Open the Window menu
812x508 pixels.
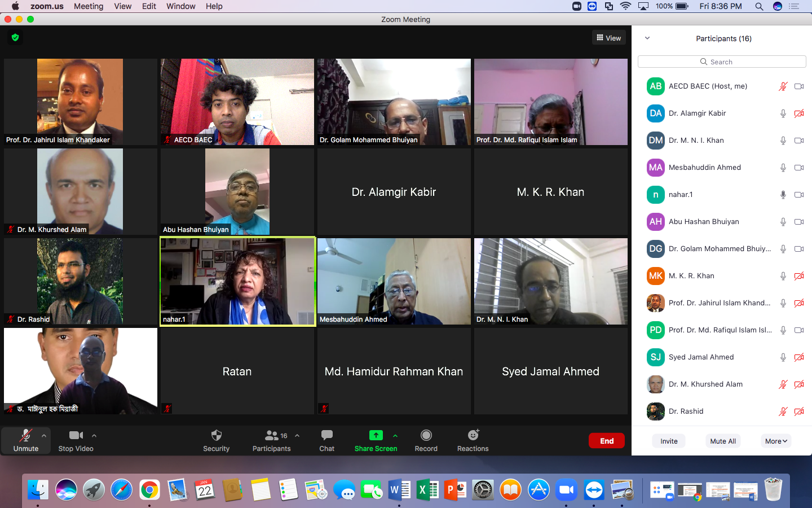(x=180, y=6)
